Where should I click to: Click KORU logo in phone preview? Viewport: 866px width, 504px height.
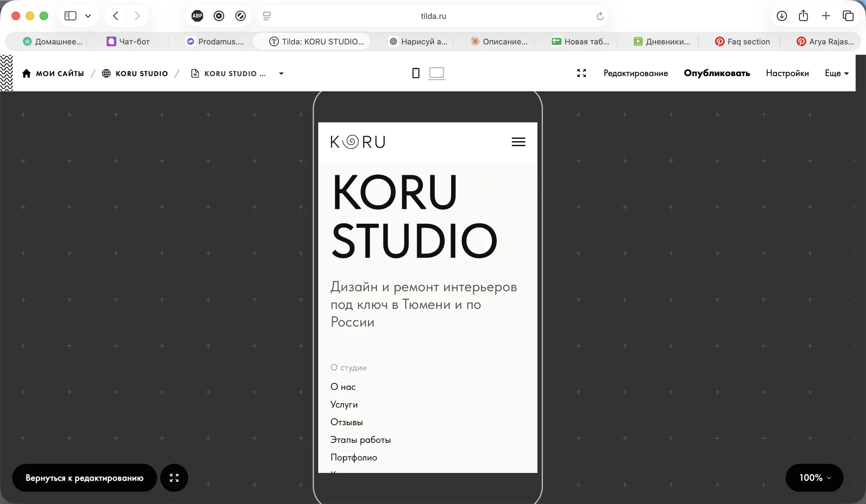[358, 142]
